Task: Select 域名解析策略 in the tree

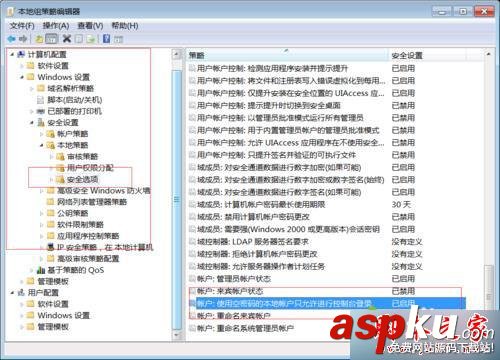Action: click(70, 88)
